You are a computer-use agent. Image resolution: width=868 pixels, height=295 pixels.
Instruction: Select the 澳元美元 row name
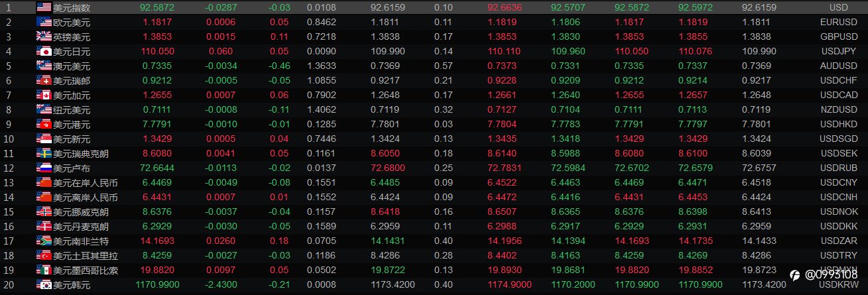[72, 66]
